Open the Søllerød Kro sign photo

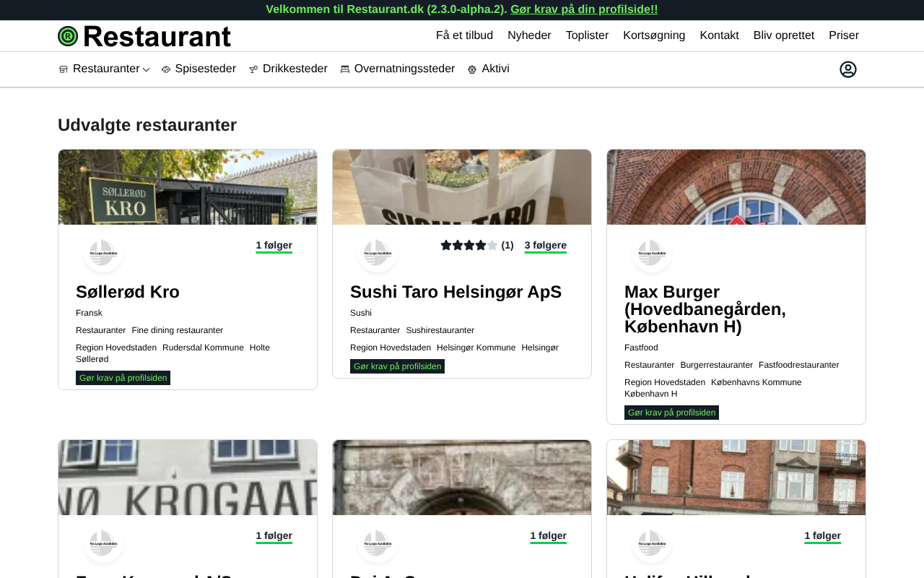click(188, 187)
